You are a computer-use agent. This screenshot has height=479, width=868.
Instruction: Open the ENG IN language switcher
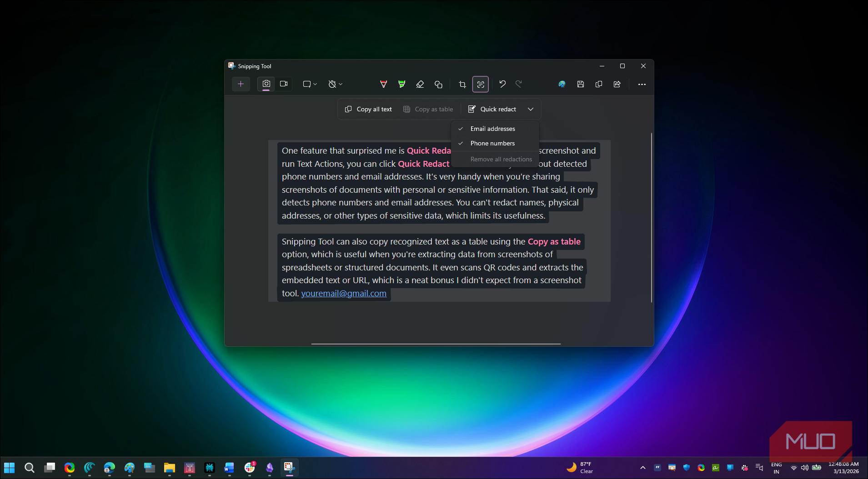(777, 468)
